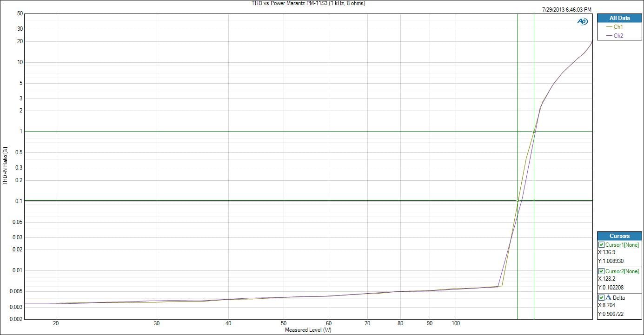Select the Ch2 legend label
The width and height of the screenshot is (644, 335).
(x=618, y=36)
